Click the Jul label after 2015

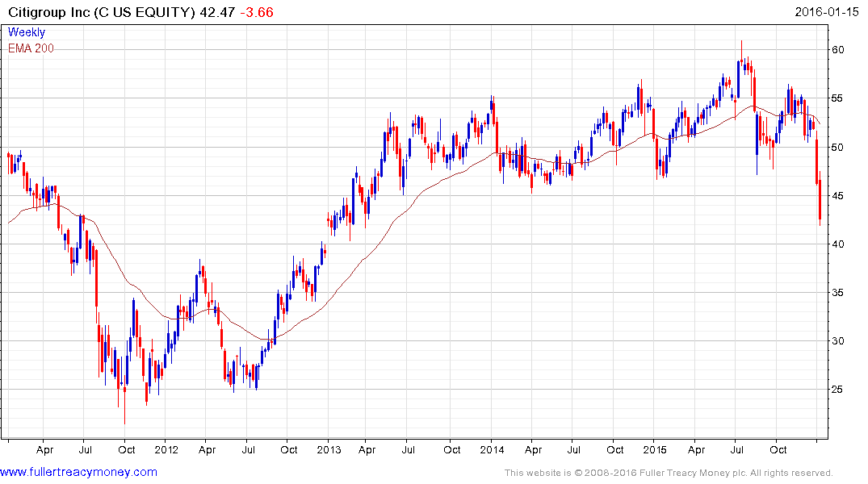(737, 449)
